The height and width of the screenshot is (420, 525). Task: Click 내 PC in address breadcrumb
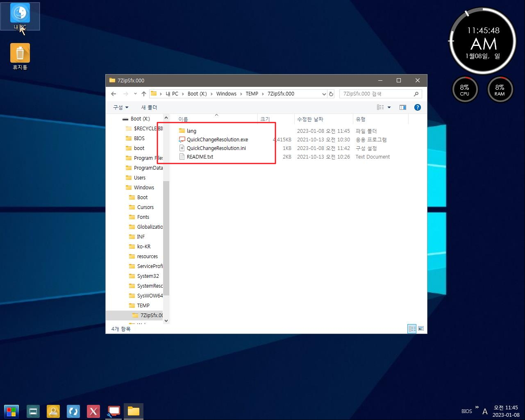point(172,94)
